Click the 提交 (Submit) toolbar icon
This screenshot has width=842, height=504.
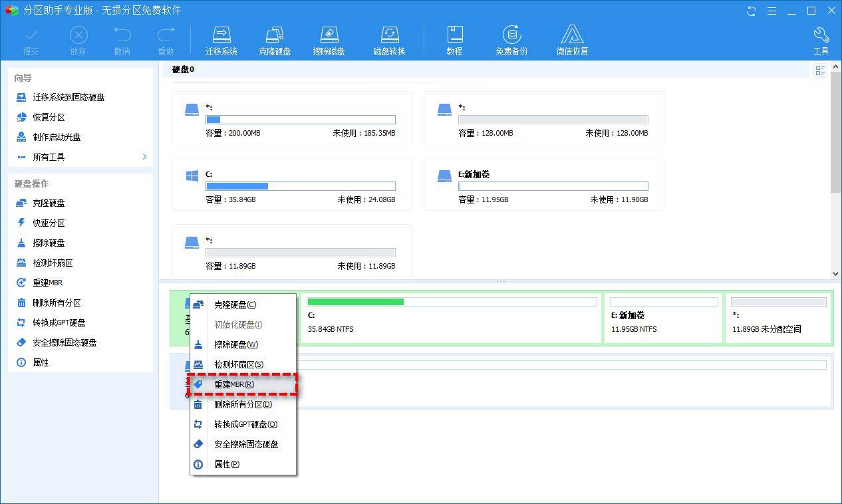tap(31, 39)
